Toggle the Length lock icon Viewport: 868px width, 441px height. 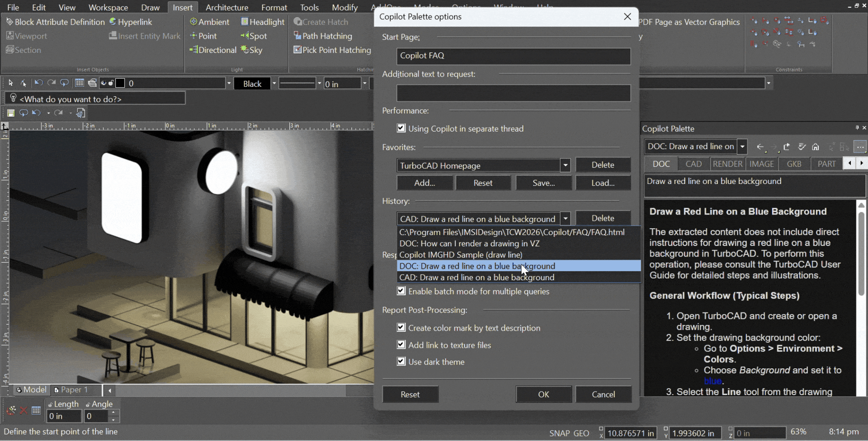click(50, 404)
